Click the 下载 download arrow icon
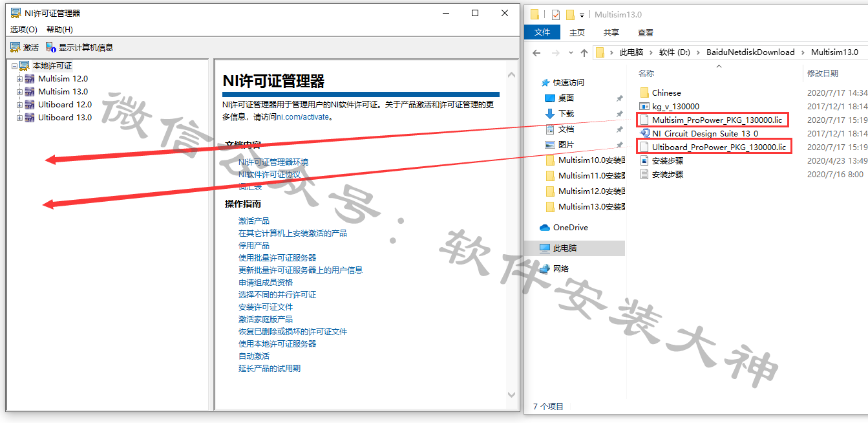The height and width of the screenshot is (423, 868). [550, 113]
